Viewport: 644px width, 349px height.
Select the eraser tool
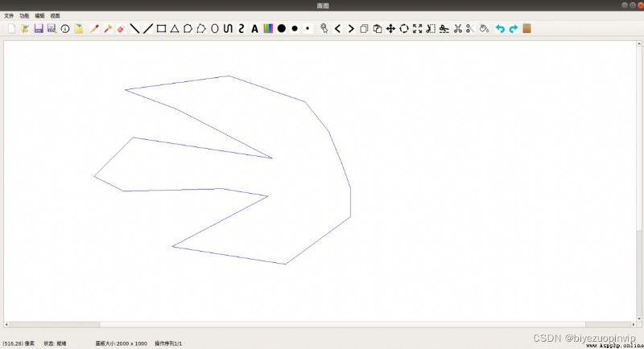pyautogui.click(x=121, y=29)
